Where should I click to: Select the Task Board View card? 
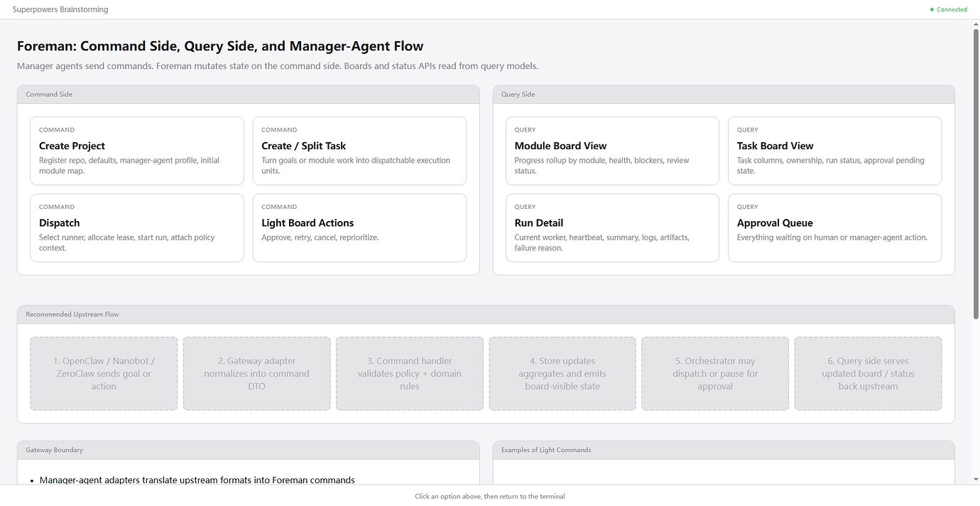tap(835, 151)
